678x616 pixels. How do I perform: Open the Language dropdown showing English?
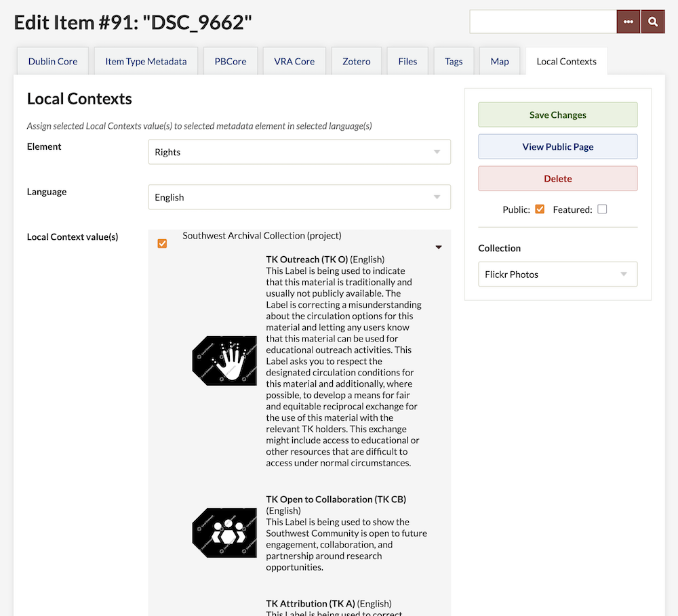(299, 197)
